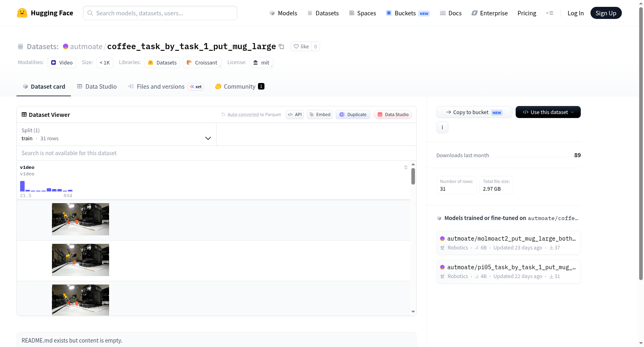Click the Sign Up button
This screenshot has height=347, width=644.
[x=606, y=13]
